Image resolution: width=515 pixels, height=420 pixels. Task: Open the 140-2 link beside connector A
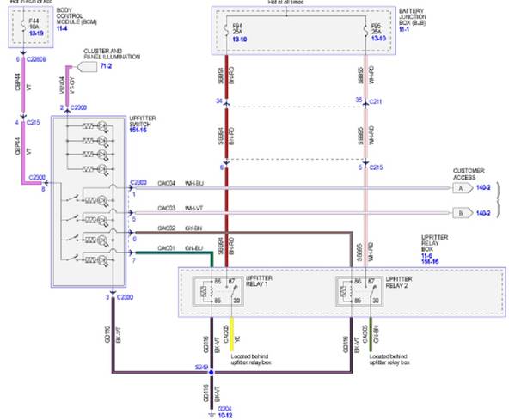click(483, 187)
